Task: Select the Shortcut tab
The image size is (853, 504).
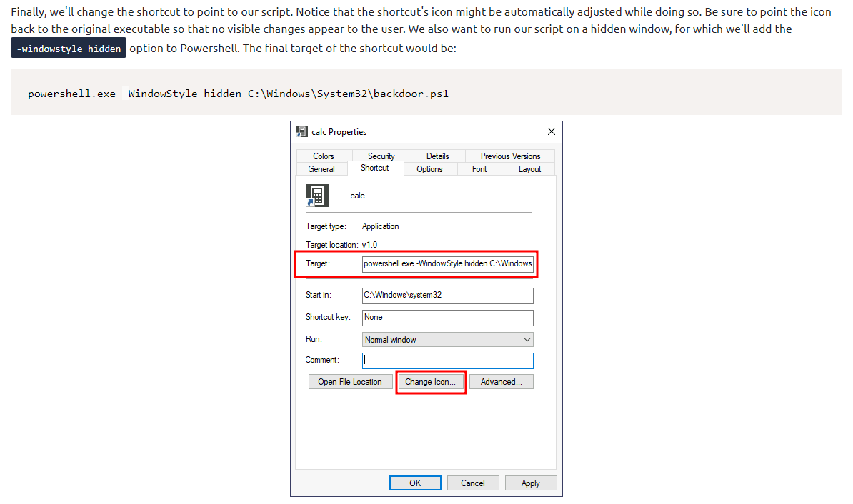Action: pyautogui.click(x=375, y=168)
